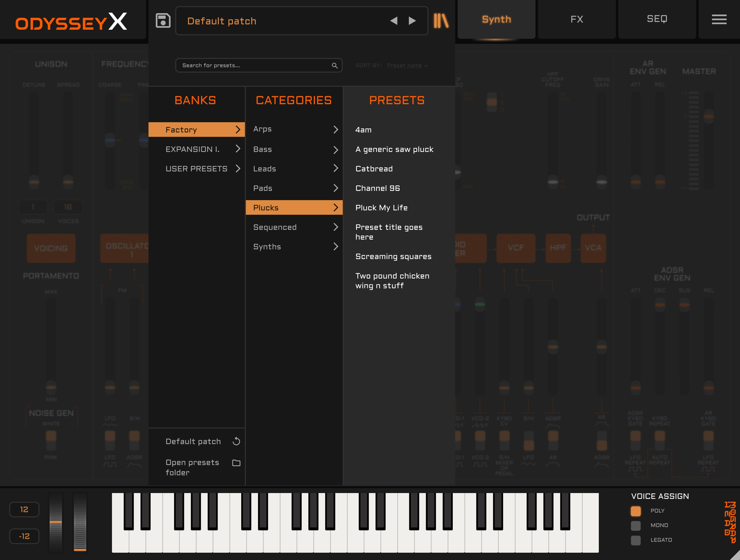Expand the Arps category chevron
Viewport: 740px width, 560px height.
coord(335,130)
